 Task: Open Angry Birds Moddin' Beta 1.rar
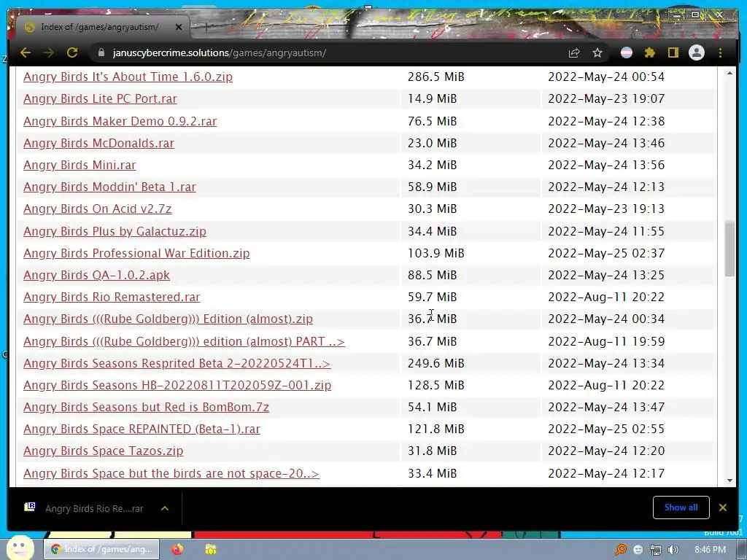[x=109, y=187]
